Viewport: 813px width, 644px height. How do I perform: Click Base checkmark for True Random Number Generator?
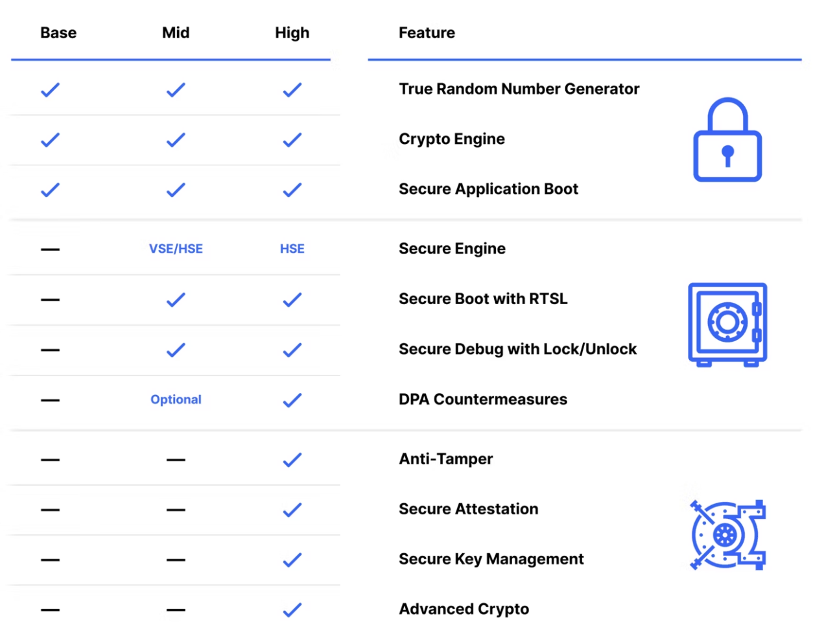point(50,90)
